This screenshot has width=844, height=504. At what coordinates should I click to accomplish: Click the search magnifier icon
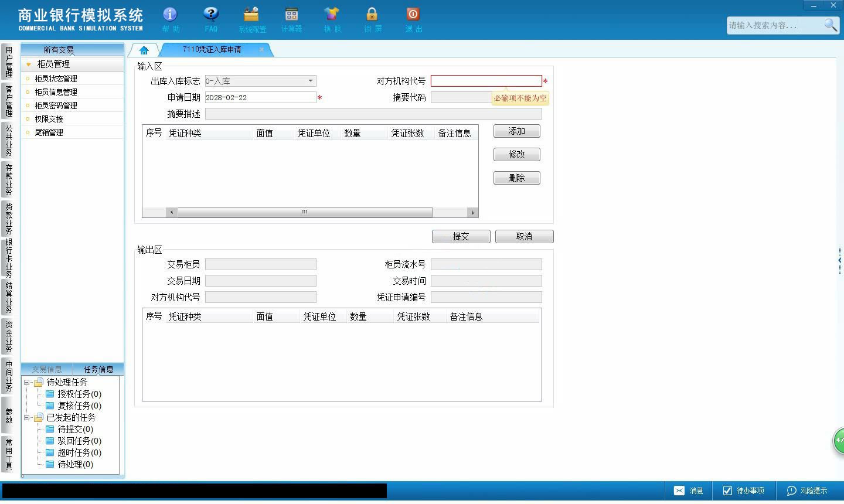click(831, 25)
